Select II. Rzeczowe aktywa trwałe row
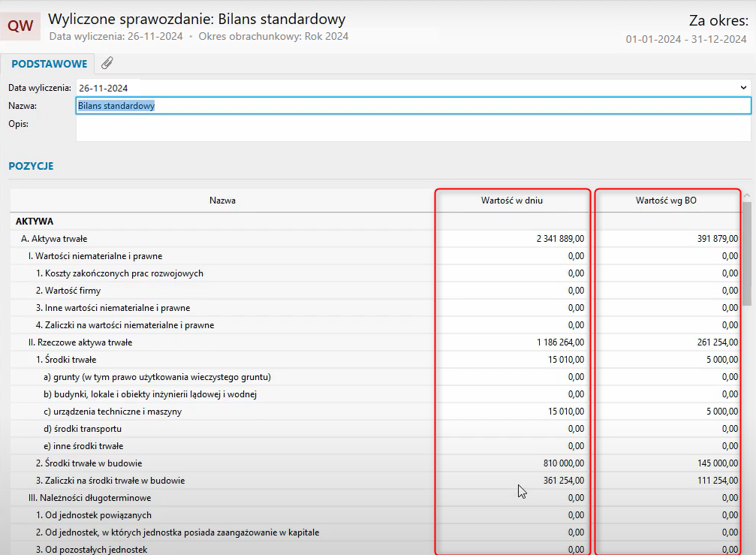 375,342
